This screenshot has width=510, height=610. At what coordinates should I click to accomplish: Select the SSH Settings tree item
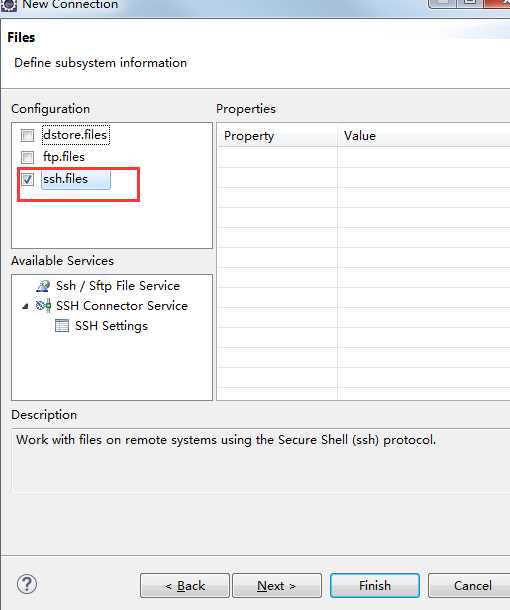[x=111, y=326]
